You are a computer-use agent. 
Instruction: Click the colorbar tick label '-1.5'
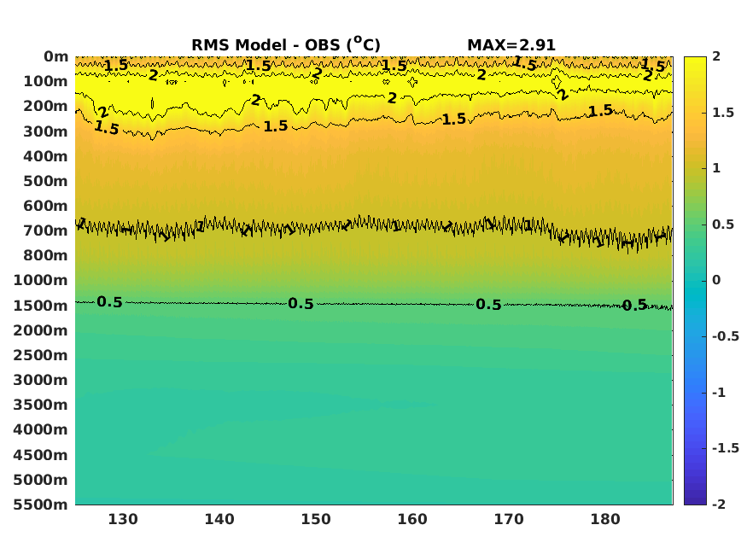point(726,448)
